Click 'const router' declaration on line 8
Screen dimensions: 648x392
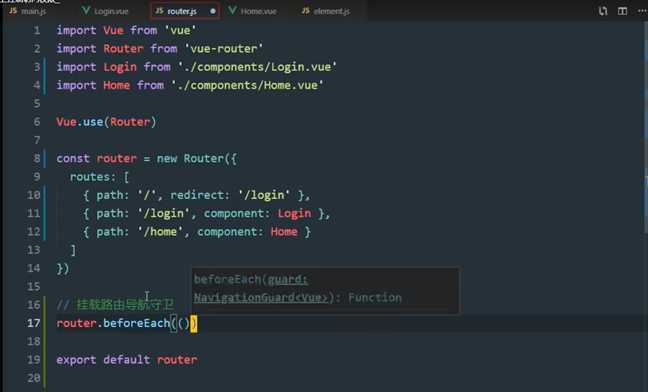[96, 159]
